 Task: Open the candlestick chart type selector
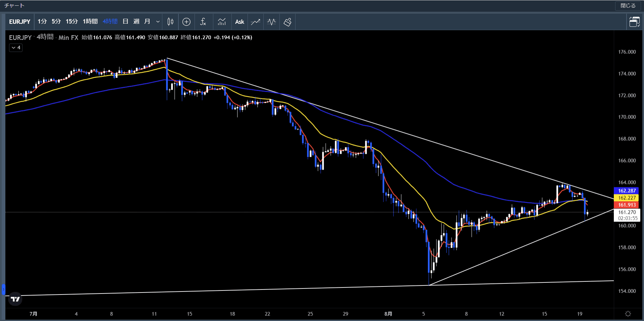click(x=170, y=22)
